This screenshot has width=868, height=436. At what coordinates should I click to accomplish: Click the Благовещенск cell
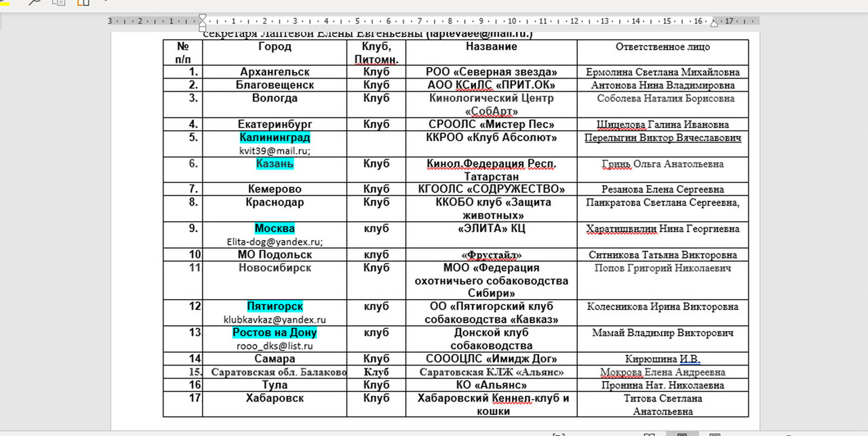275,85
